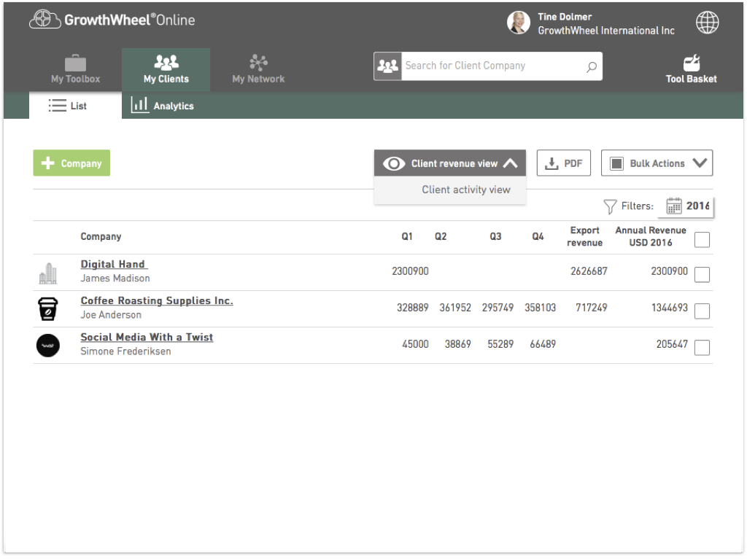Click the Q2 column header

(x=441, y=237)
